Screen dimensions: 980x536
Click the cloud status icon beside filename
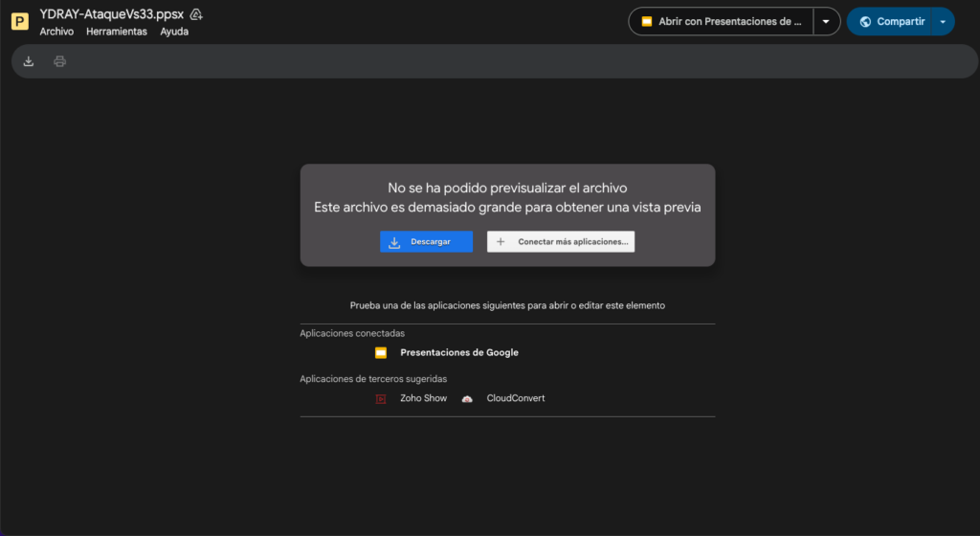196,15
